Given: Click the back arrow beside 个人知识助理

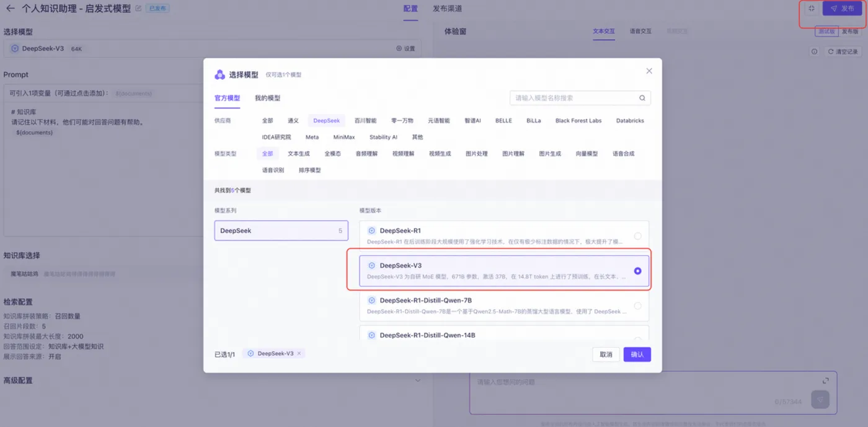Looking at the screenshot, I should coord(10,9).
